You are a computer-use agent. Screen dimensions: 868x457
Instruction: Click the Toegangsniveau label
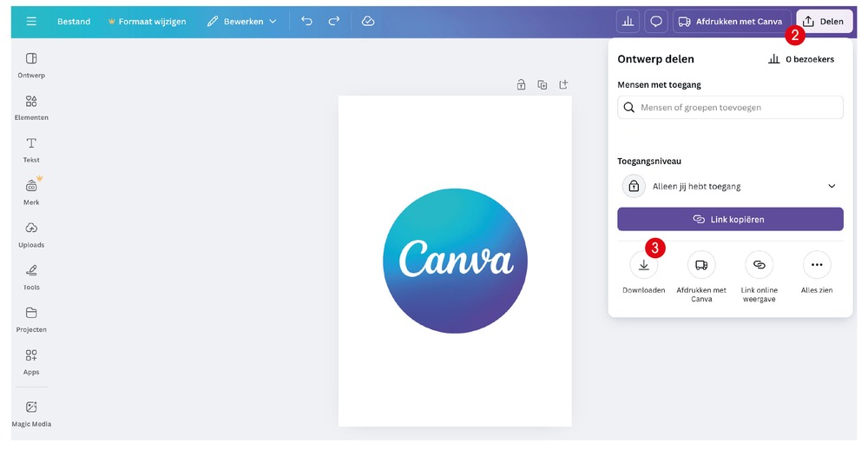(648, 162)
